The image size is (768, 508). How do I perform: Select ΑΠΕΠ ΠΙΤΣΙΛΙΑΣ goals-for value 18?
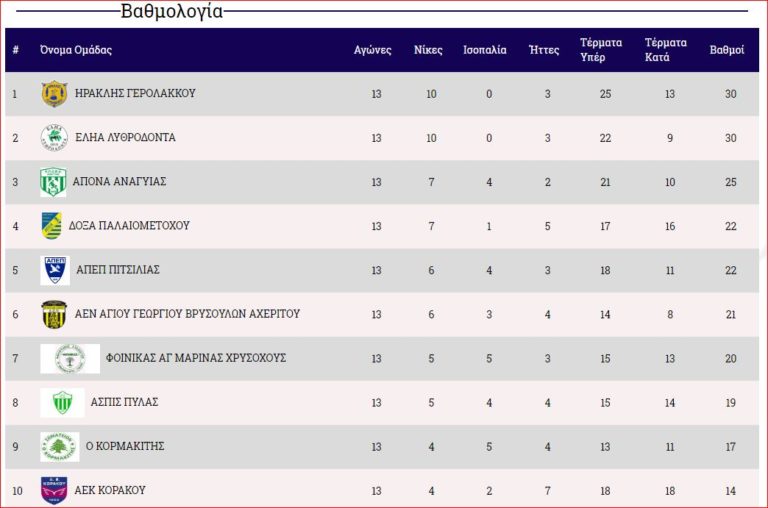point(605,270)
